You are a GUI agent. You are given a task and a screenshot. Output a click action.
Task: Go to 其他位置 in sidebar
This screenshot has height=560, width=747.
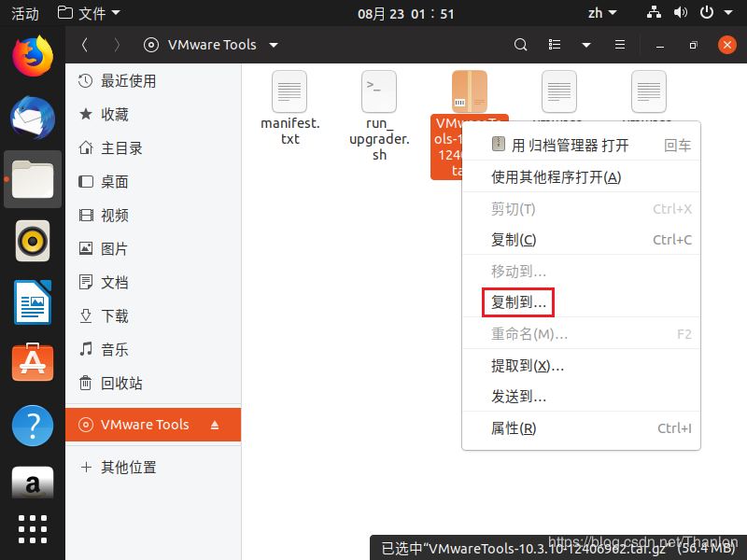click(129, 467)
